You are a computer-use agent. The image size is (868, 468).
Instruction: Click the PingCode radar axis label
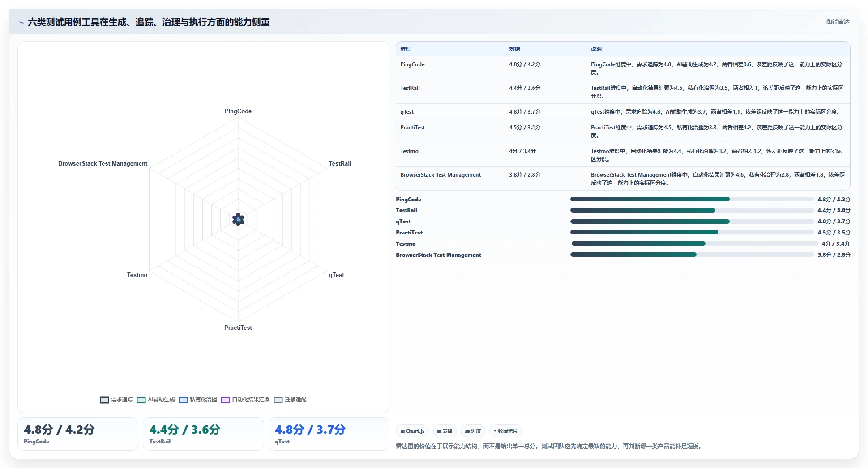click(238, 111)
